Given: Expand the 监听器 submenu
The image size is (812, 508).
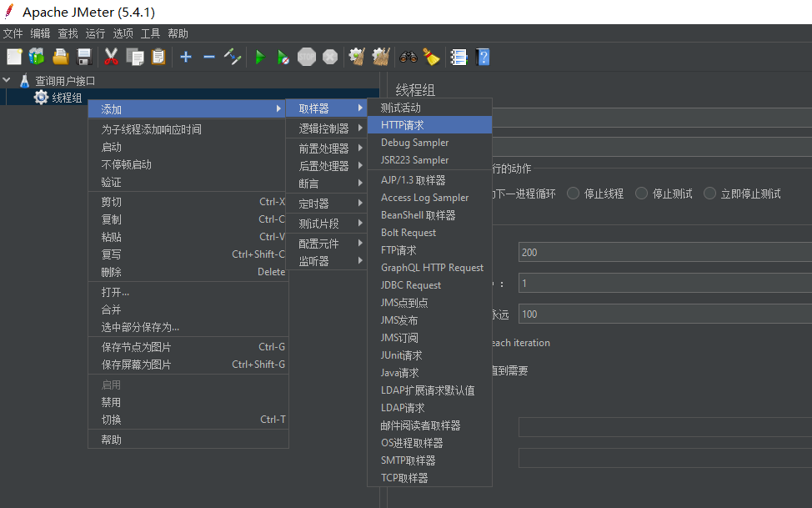Looking at the screenshot, I should pyautogui.click(x=326, y=261).
